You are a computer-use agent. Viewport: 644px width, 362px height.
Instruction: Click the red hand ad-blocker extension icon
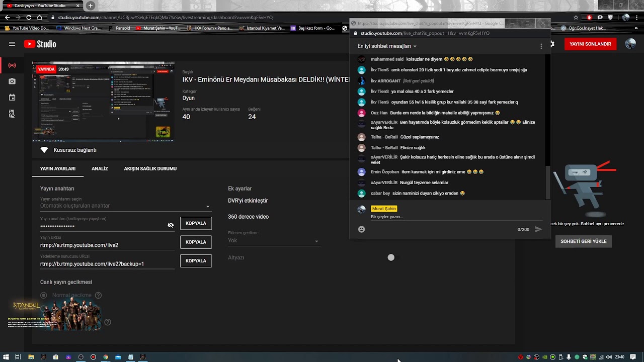[589, 17]
